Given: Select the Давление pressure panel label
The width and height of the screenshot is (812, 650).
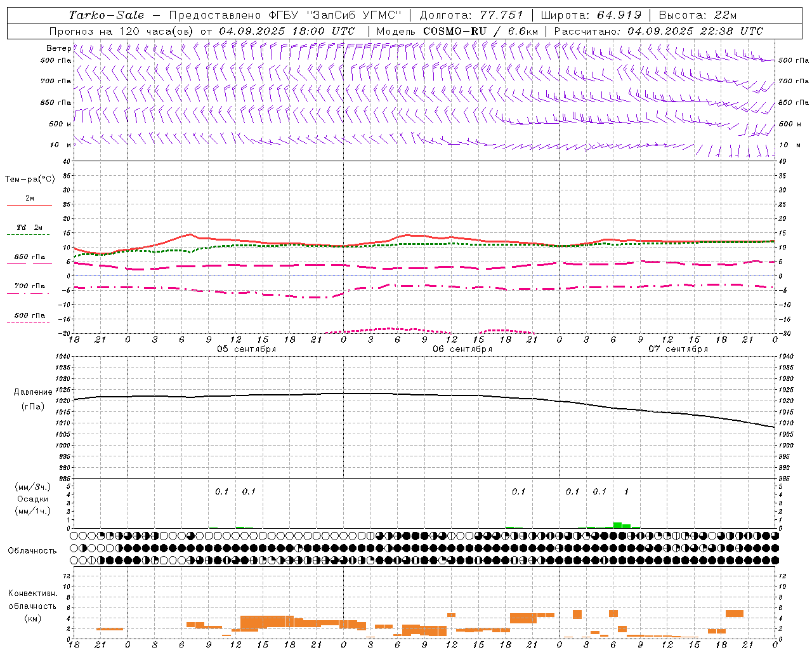Looking at the screenshot, I should [x=33, y=392].
